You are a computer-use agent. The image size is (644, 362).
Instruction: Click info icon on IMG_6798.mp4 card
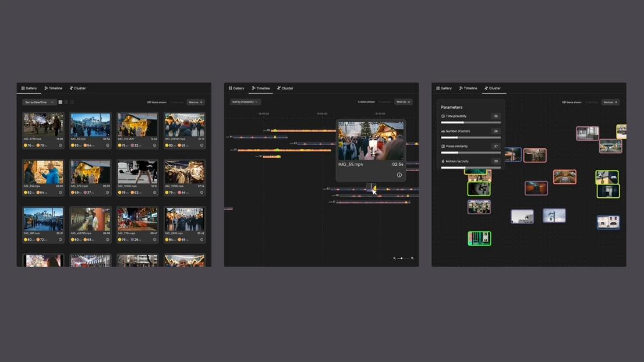pyautogui.click(x=60, y=145)
